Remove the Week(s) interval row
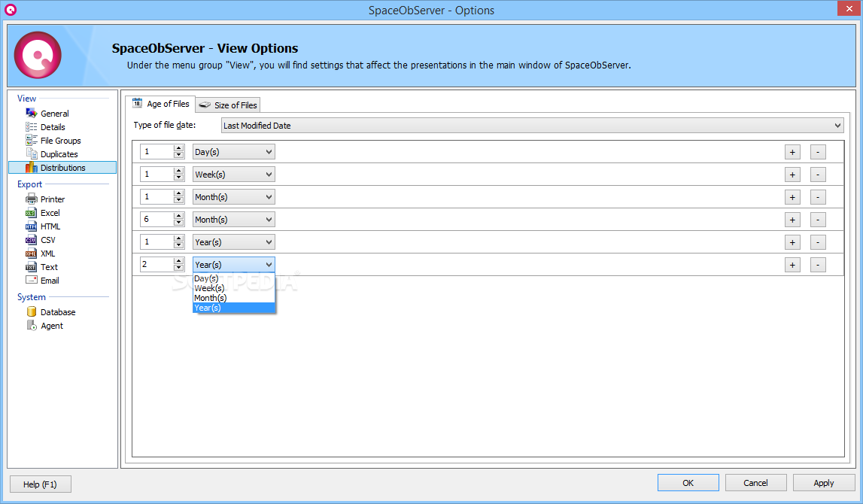 (818, 175)
